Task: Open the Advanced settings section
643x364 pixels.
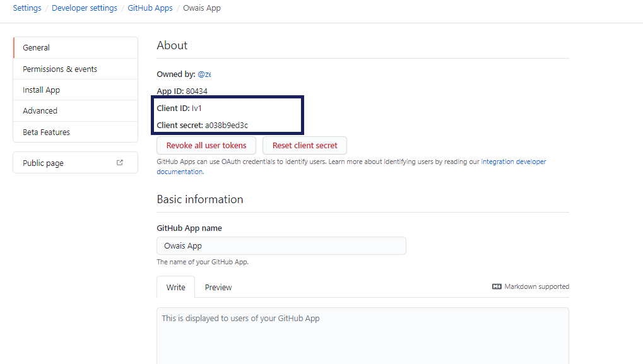Action: pos(40,110)
